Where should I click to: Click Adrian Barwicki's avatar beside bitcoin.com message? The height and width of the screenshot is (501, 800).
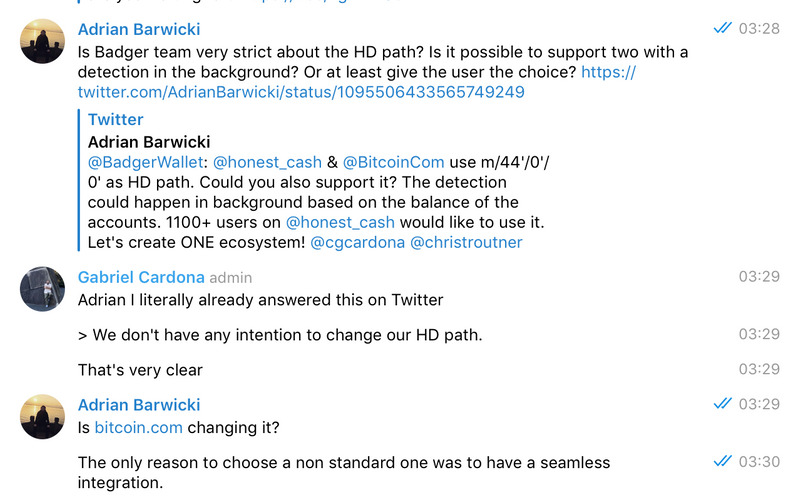click(x=42, y=416)
